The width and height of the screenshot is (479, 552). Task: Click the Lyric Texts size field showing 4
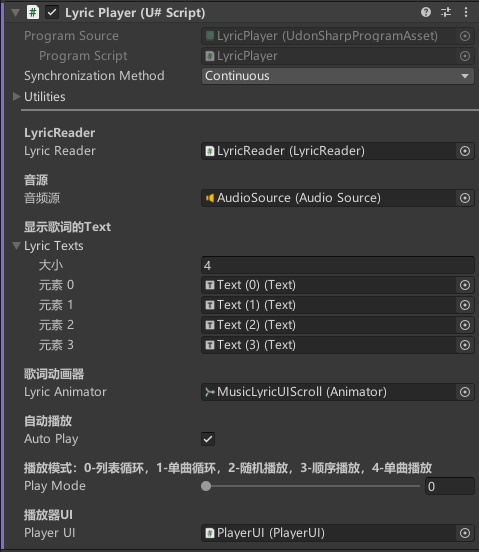click(x=338, y=265)
